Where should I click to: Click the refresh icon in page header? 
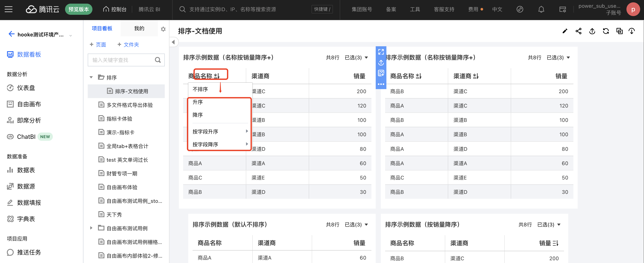pyautogui.click(x=606, y=31)
